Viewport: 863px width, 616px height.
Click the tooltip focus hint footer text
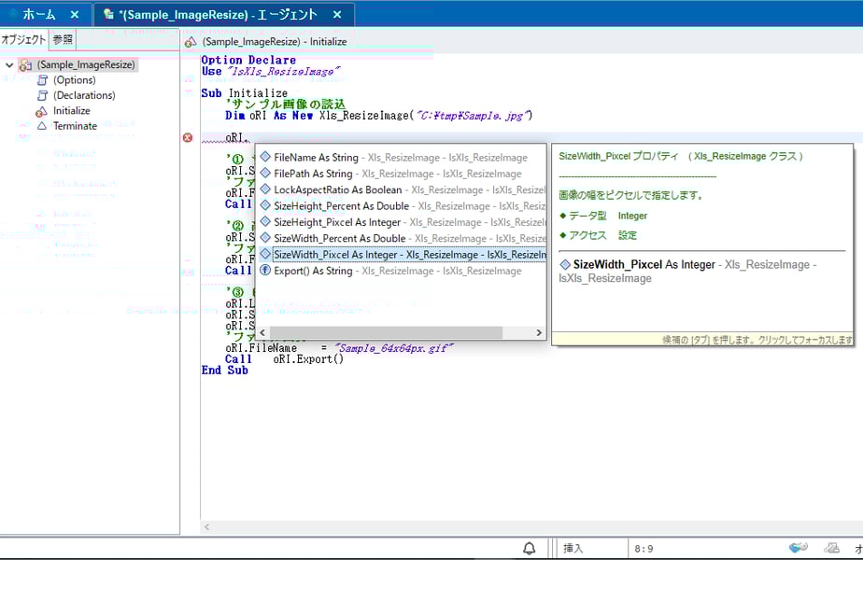(757, 340)
